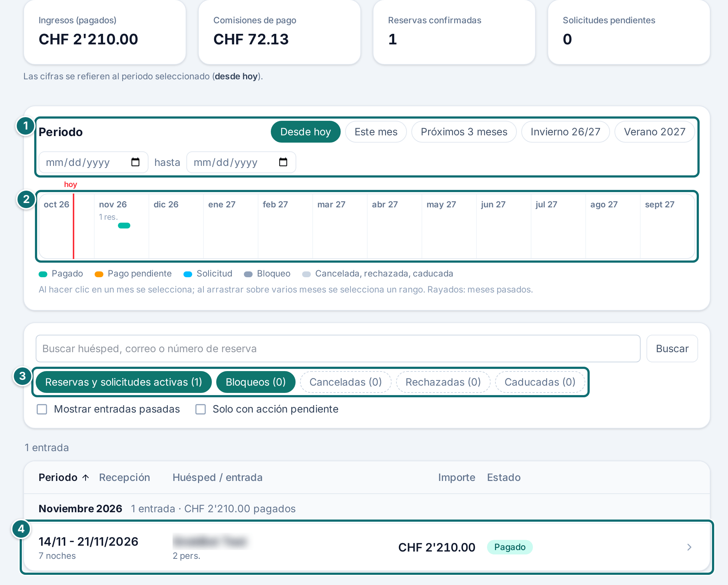The height and width of the screenshot is (585, 728).
Task: Enable 'Caducadas (0)' filter chip
Action: [x=540, y=382]
